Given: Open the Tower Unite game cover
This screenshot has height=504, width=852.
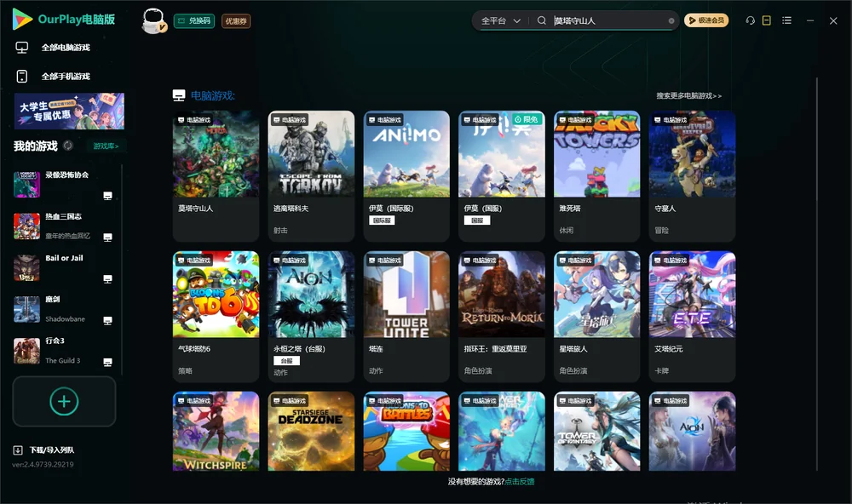Looking at the screenshot, I should [406, 295].
